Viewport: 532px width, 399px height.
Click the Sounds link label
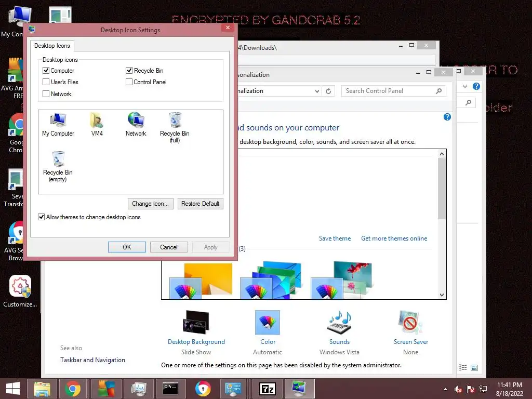(339, 342)
